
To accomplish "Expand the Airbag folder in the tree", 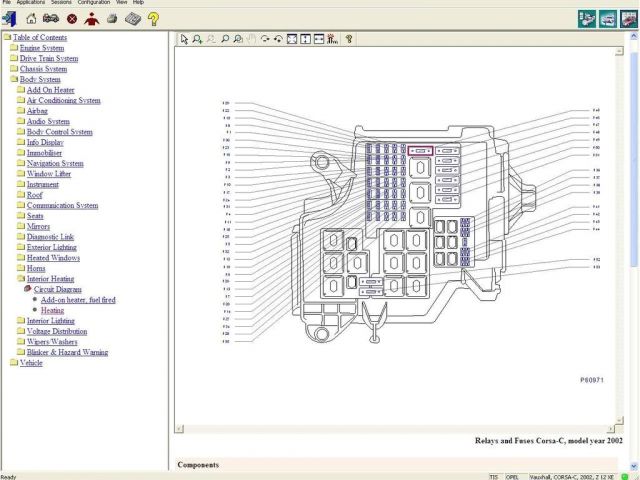I will pos(37,111).
